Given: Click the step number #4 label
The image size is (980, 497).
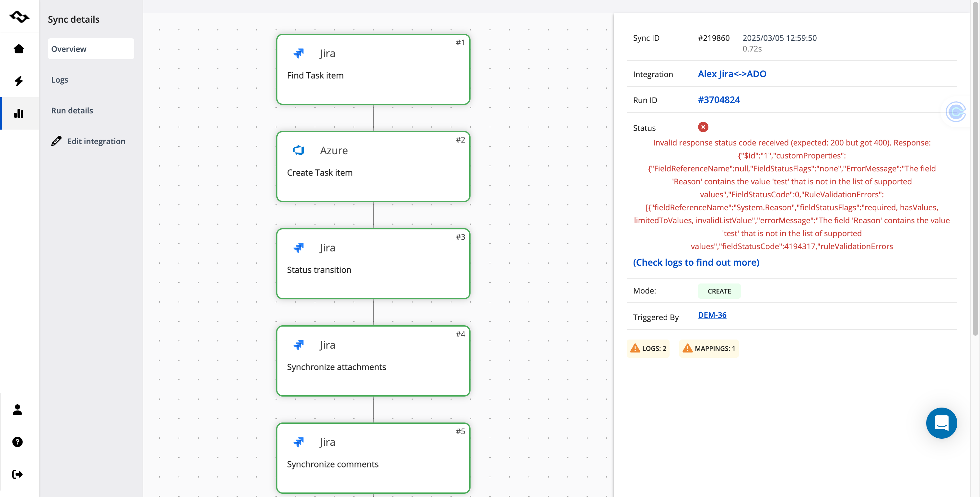Looking at the screenshot, I should tap(460, 334).
